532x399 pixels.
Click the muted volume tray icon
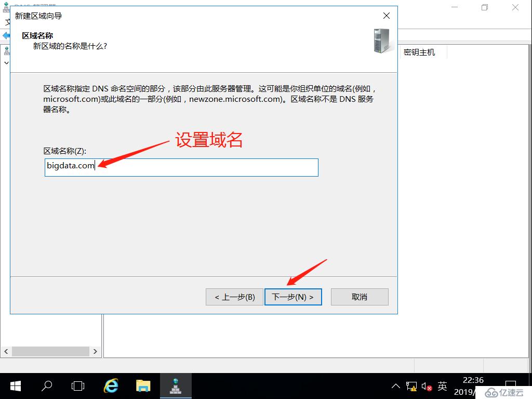point(427,386)
